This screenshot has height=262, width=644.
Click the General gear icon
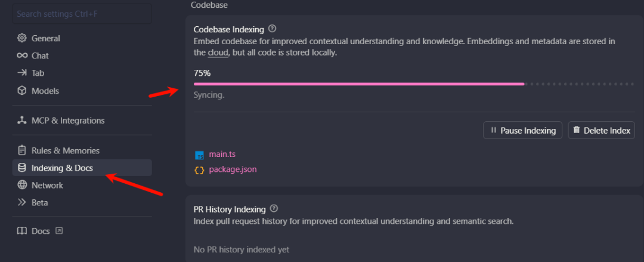coord(22,38)
